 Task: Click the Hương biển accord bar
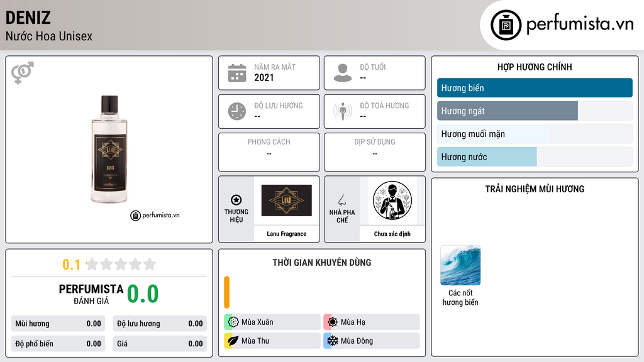[535, 88]
